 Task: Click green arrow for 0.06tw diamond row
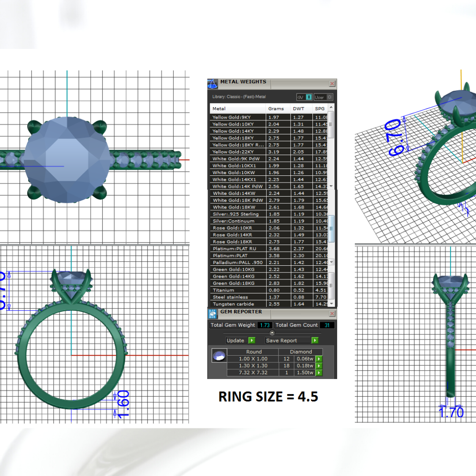pyautogui.click(x=319, y=359)
